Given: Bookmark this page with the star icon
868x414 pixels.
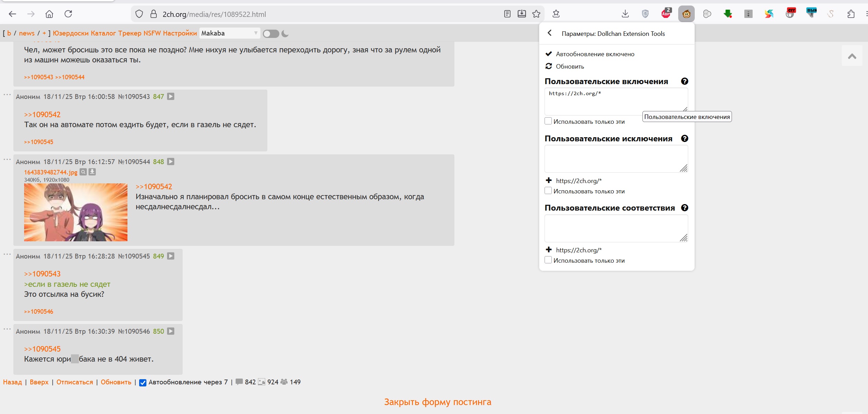Looking at the screenshot, I should [536, 14].
